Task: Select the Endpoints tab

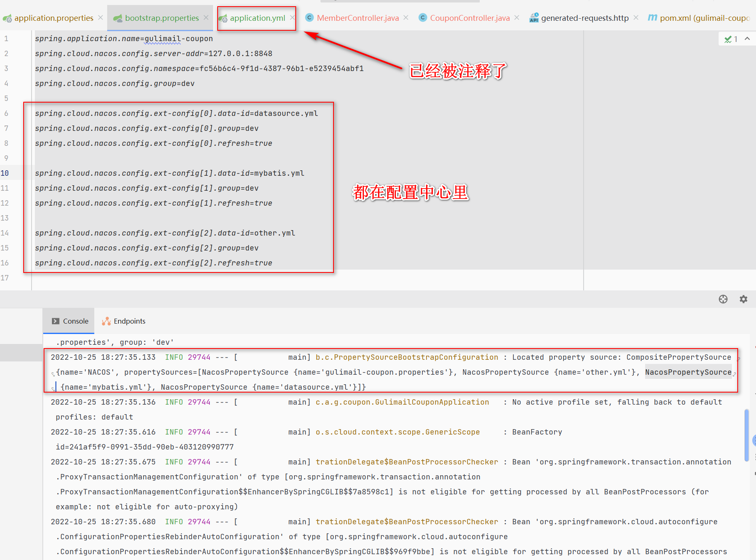Action: click(123, 321)
